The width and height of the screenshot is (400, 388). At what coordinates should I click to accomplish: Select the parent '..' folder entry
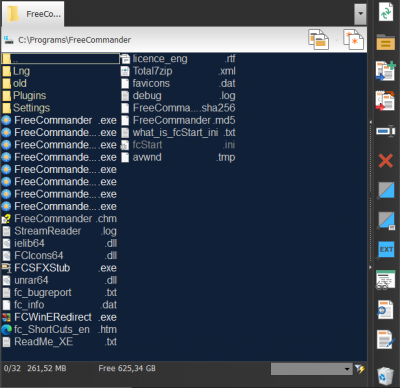tap(61, 59)
